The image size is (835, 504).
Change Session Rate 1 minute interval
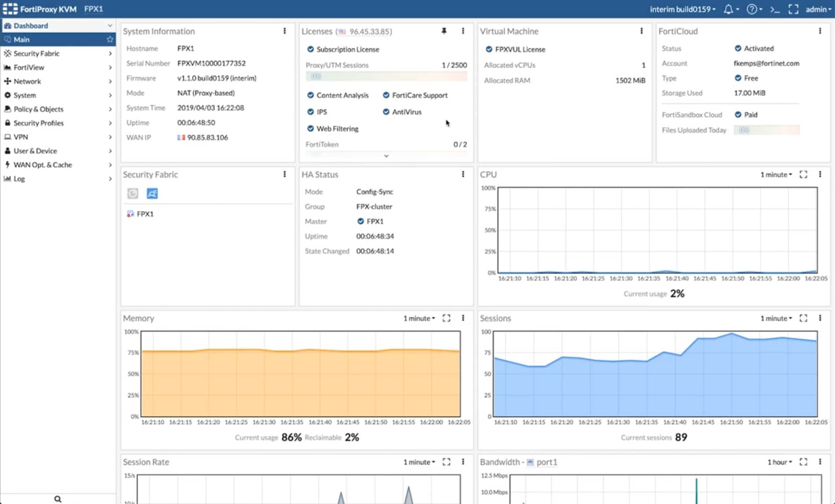(419, 462)
